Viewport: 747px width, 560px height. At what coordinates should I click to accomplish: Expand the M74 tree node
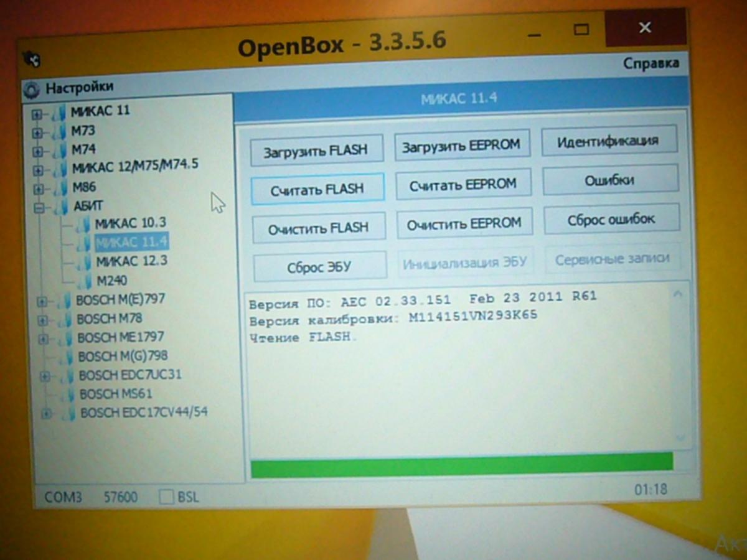pos(37,151)
